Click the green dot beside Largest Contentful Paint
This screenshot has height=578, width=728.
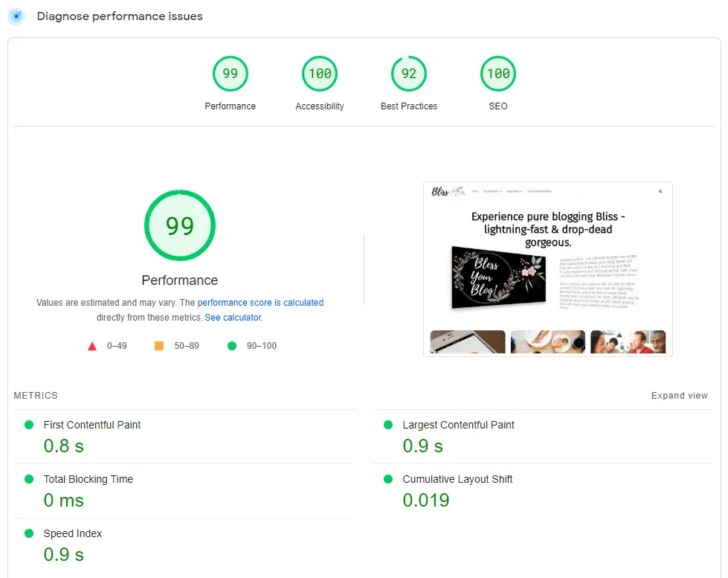pos(388,425)
